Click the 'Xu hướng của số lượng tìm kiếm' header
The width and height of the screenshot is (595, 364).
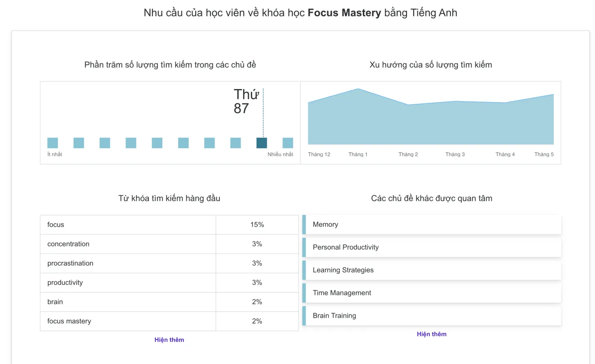pyautogui.click(x=431, y=65)
